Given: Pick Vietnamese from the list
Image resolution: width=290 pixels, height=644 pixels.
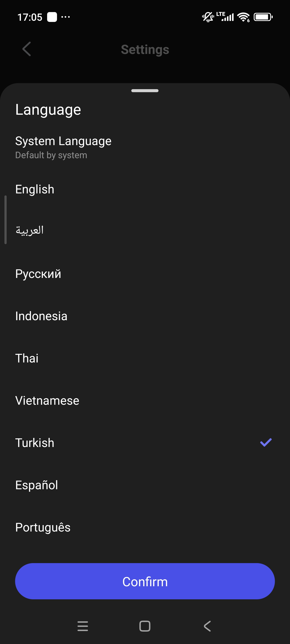Looking at the screenshot, I should tap(47, 400).
